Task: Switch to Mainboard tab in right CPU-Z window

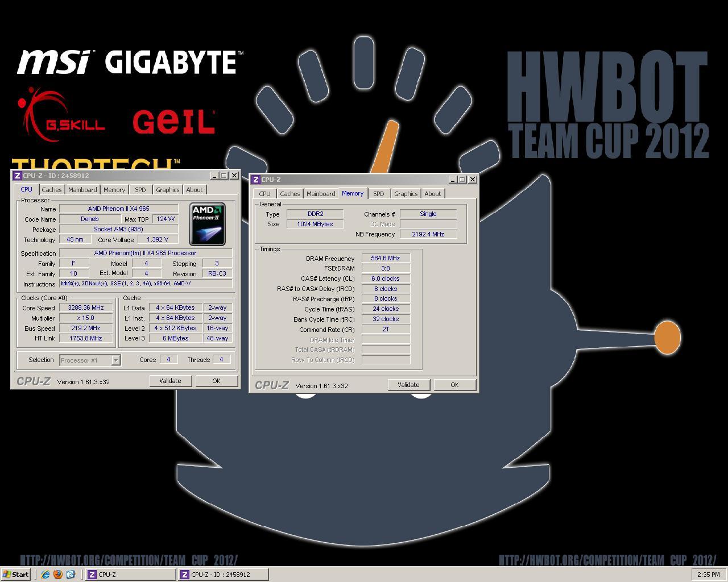Action: (321, 194)
